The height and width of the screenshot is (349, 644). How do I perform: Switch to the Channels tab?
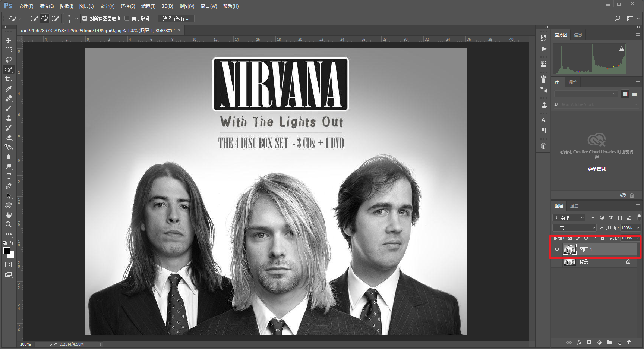pos(574,206)
